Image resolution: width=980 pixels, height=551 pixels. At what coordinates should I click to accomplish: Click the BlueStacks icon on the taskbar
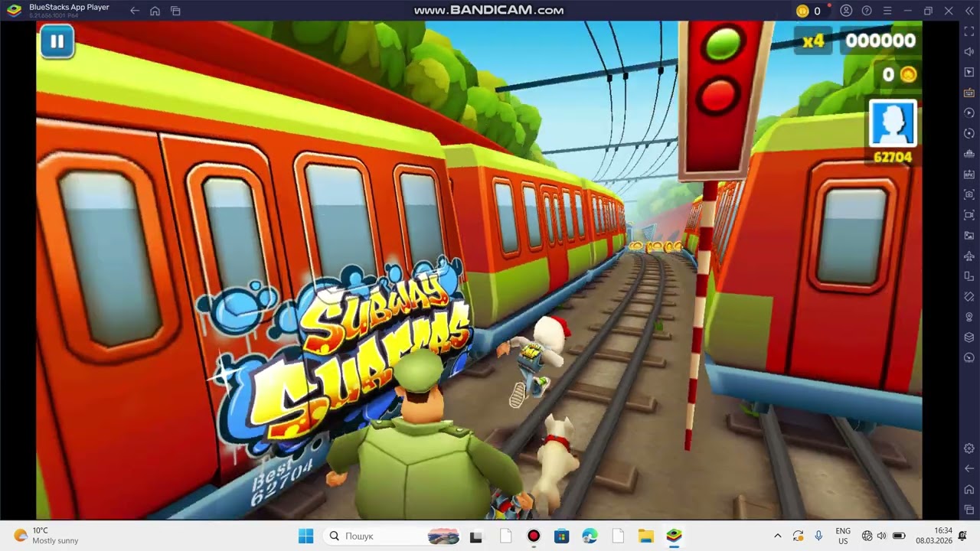tap(674, 536)
